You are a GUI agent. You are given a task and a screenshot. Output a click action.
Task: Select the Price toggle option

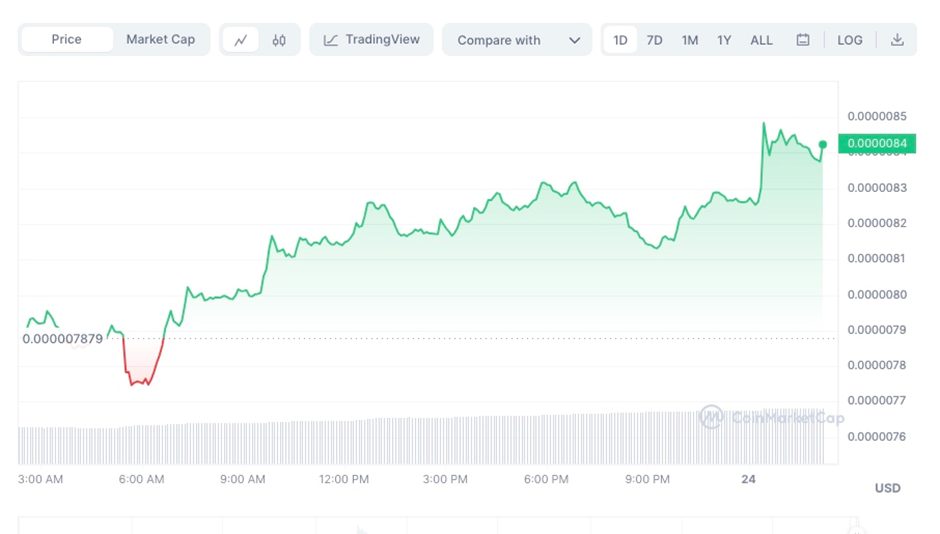[66, 39]
